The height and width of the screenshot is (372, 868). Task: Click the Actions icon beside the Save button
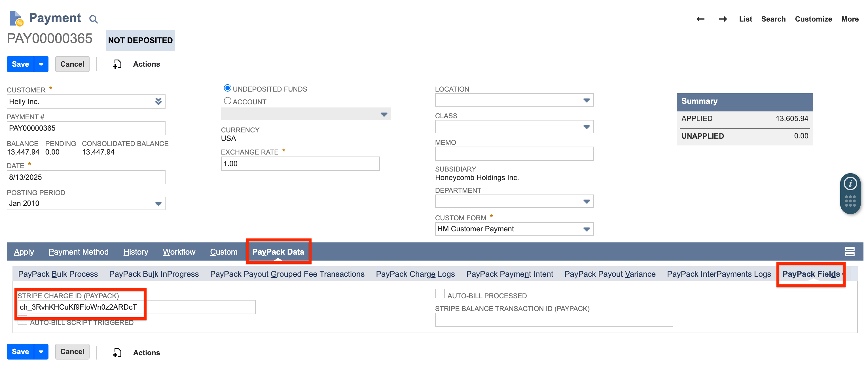117,64
